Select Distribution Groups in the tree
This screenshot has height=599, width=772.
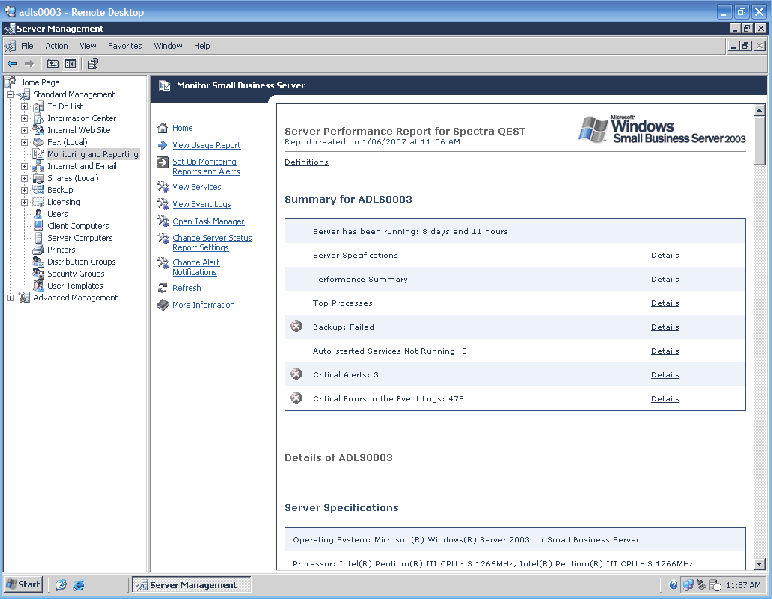pos(81,262)
